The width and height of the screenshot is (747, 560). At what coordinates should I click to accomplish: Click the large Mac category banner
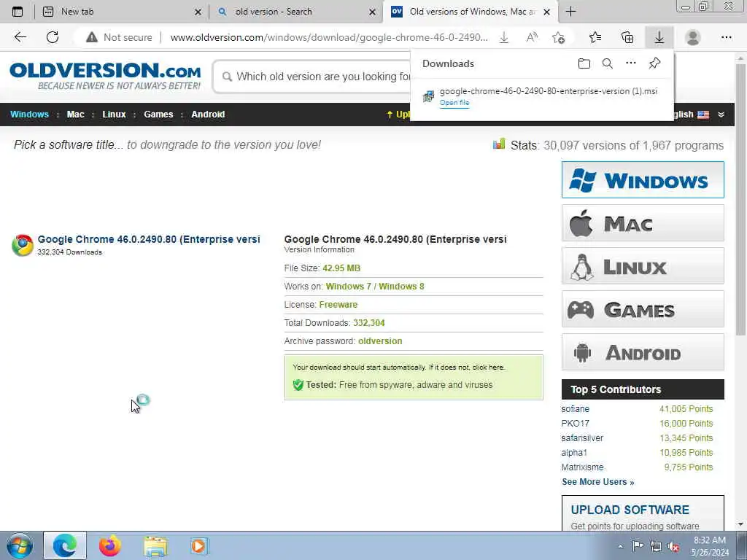tap(643, 223)
